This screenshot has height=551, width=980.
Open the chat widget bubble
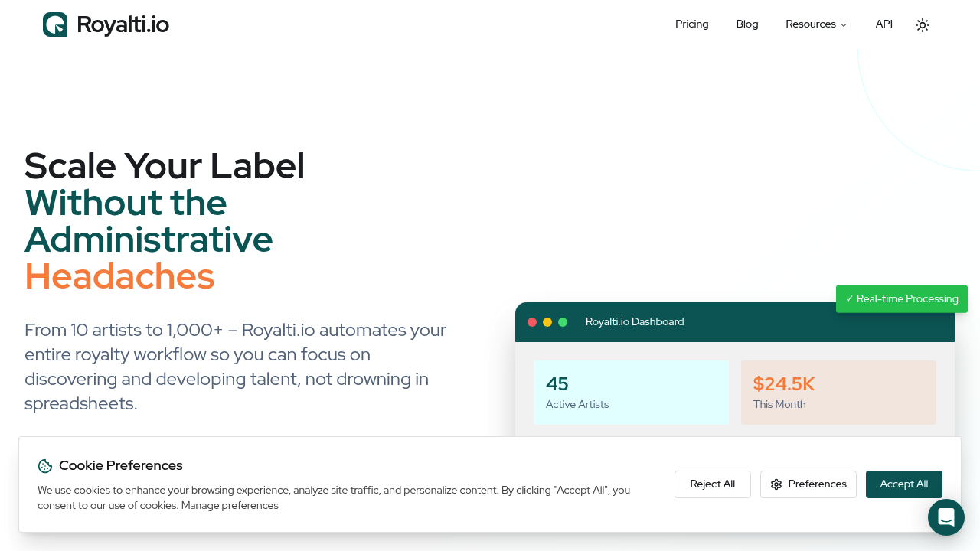(x=946, y=517)
